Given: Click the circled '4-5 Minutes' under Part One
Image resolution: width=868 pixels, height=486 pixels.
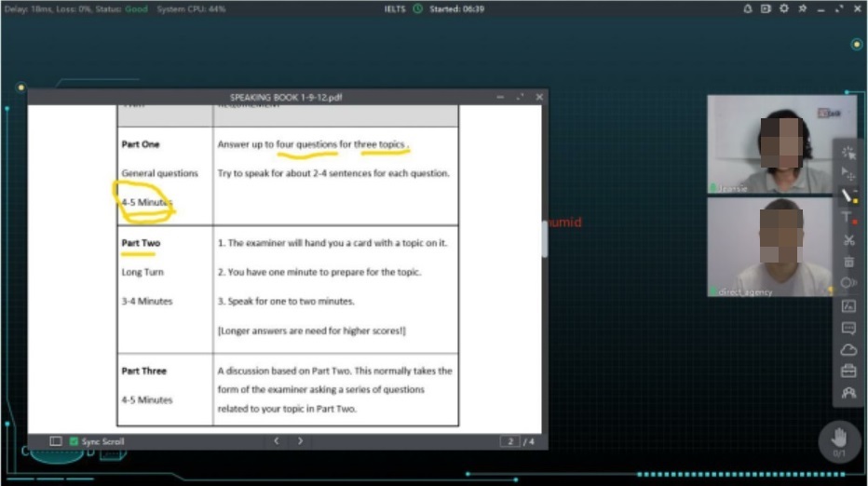Looking at the screenshot, I should [x=147, y=202].
